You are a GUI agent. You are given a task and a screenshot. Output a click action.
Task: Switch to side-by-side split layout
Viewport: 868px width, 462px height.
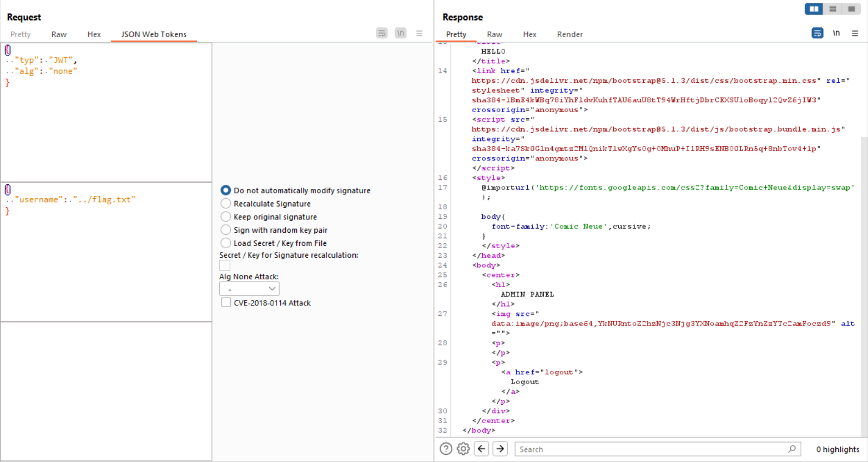[x=814, y=9]
